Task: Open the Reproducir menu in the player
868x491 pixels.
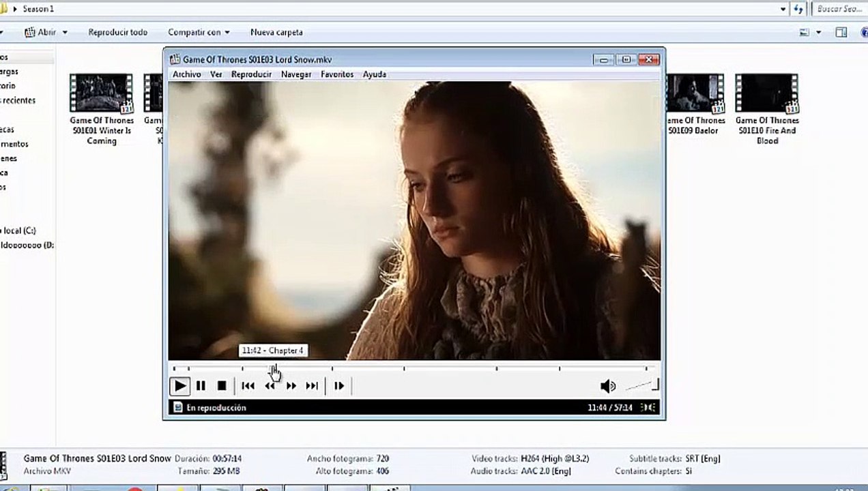Action: coord(251,74)
